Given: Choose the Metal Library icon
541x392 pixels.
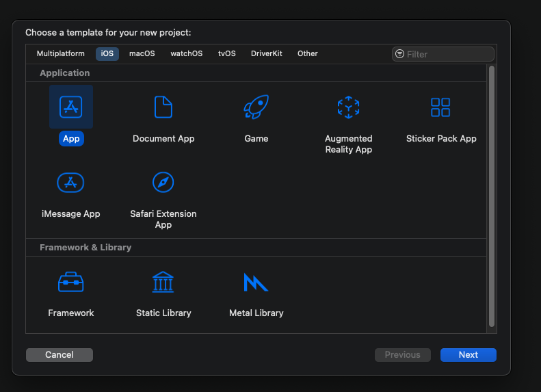Looking at the screenshot, I should 256,282.
